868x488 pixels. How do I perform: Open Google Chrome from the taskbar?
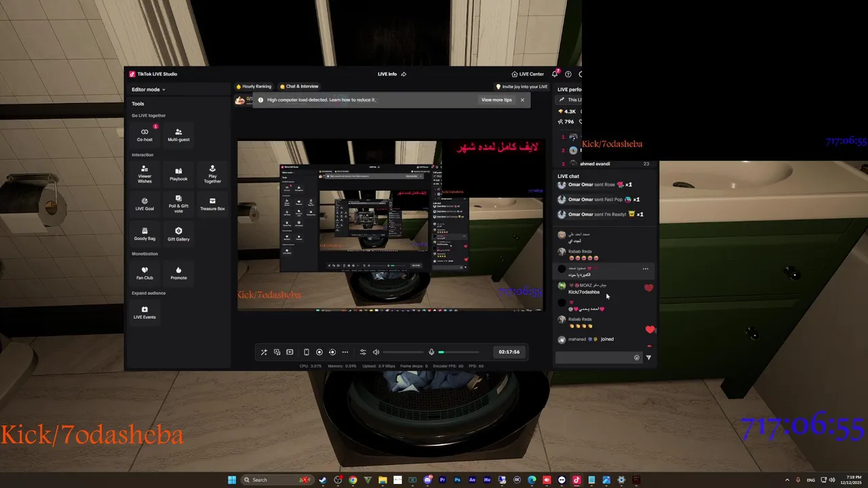(x=353, y=480)
